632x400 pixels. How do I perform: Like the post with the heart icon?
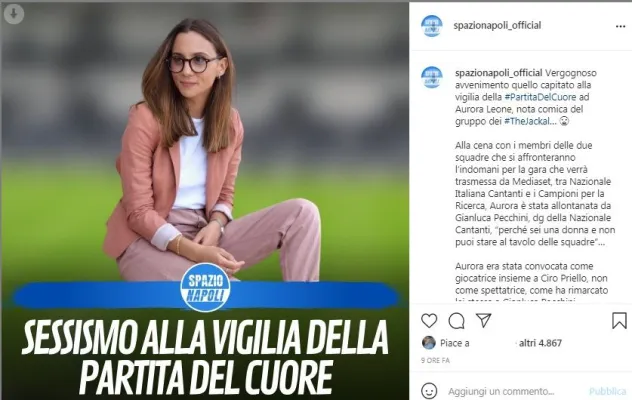pyautogui.click(x=429, y=321)
